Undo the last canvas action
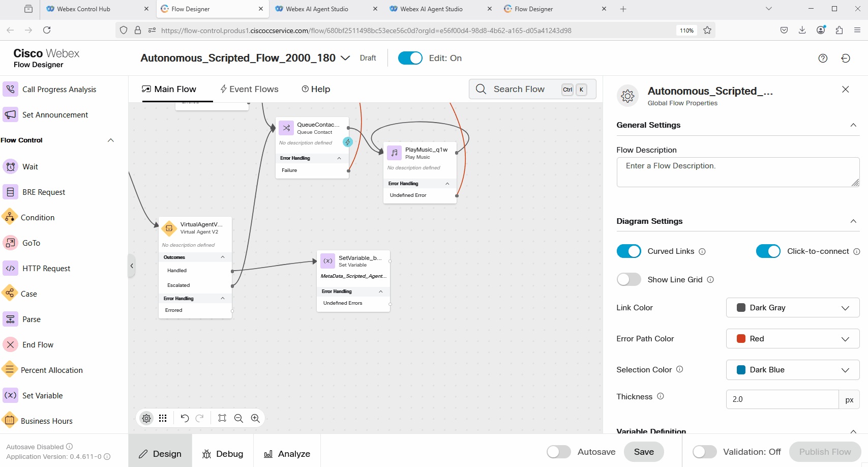 (x=185, y=418)
